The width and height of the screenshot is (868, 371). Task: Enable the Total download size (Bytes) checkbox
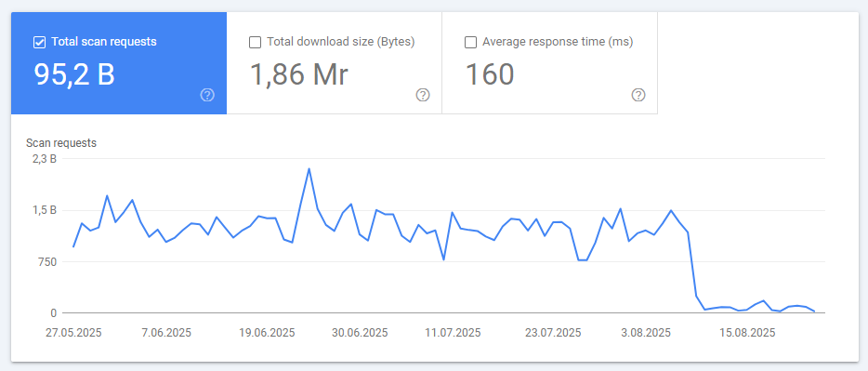click(255, 42)
